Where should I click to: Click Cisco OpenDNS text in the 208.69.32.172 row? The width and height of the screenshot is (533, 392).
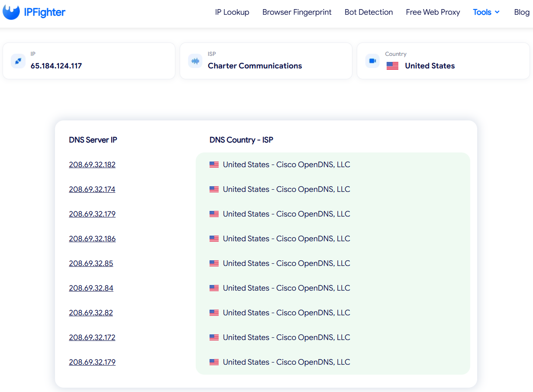[313, 337]
